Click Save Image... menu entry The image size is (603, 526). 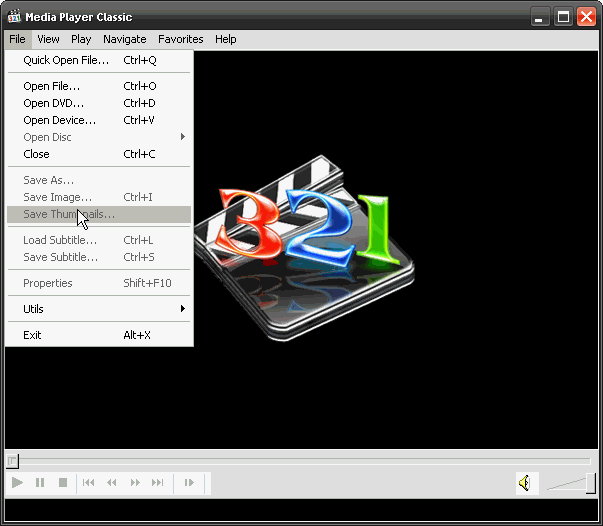click(99, 197)
